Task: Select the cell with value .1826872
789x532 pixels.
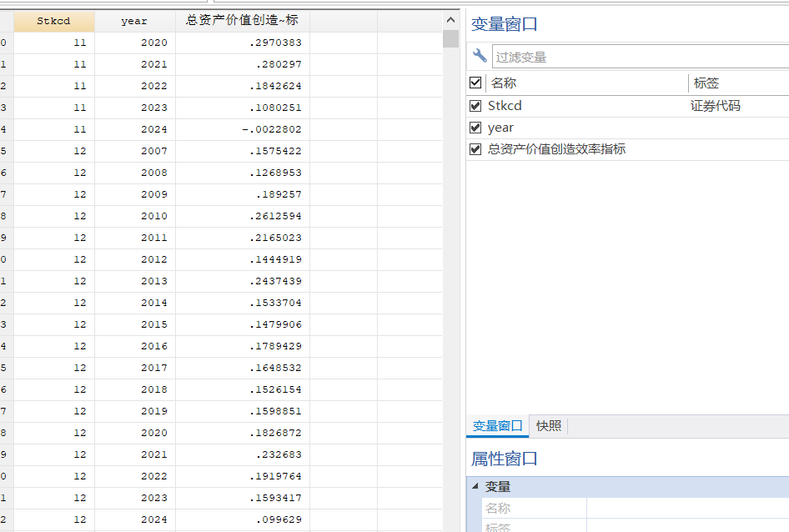Action: point(243,432)
